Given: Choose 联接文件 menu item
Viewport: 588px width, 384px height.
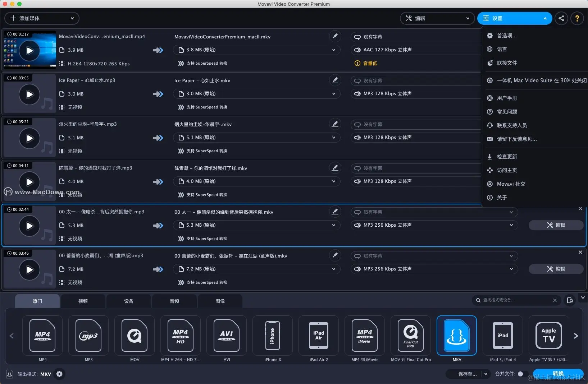Looking at the screenshot, I should coord(507,63).
